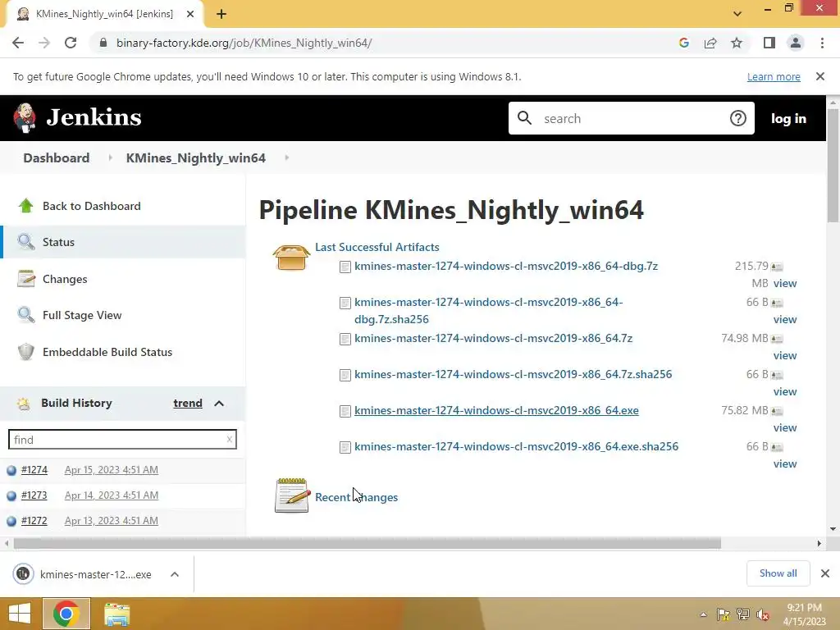This screenshot has width=840, height=630.
Task: Download kmines x86_64.7z artifact link
Action: click(x=493, y=338)
